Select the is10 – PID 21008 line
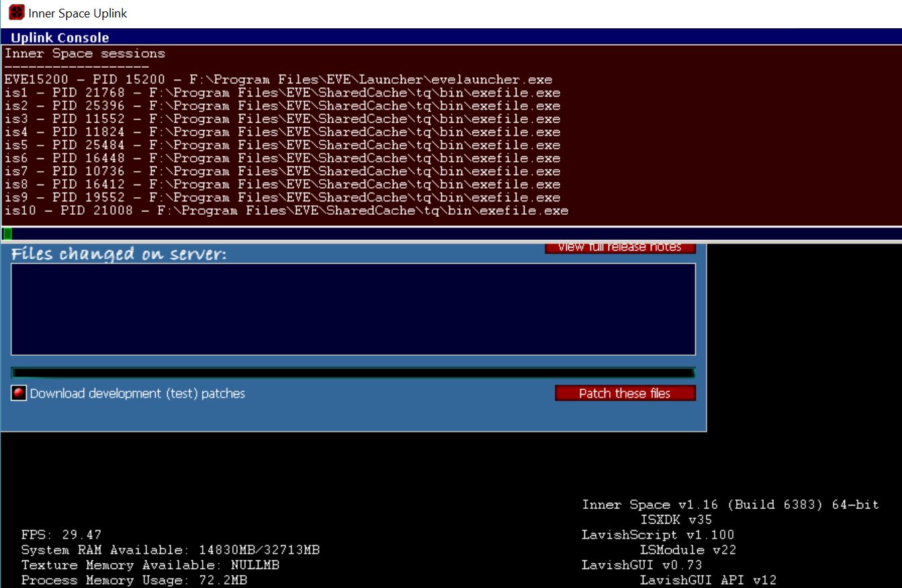 pyautogui.click(x=286, y=211)
